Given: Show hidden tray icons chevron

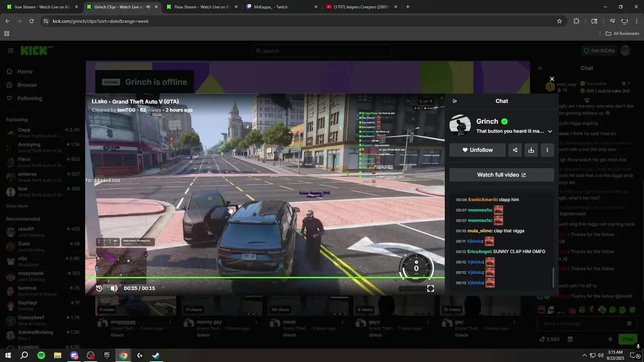Looking at the screenshot, I should pos(584,355).
